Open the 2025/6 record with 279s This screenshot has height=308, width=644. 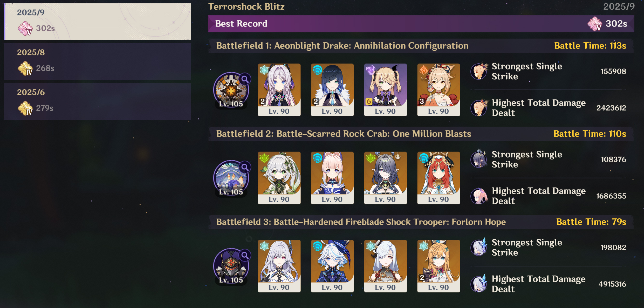tap(98, 102)
